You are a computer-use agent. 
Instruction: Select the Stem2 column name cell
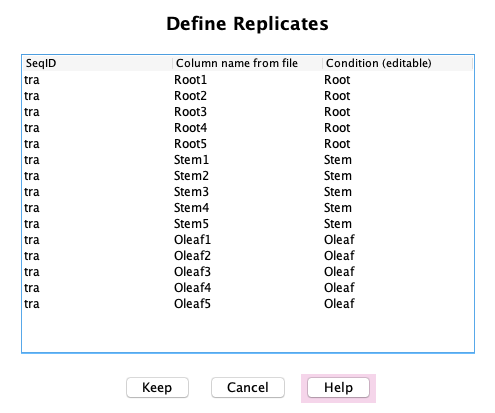click(247, 176)
